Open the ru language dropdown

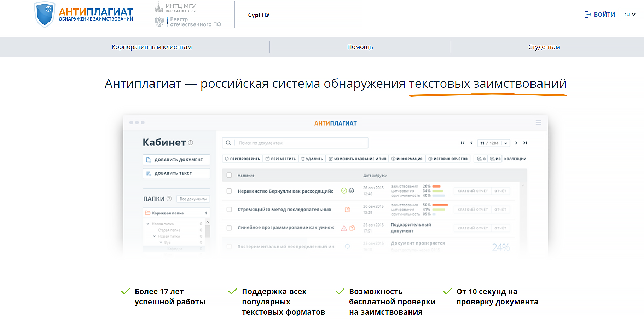click(x=630, y=15)
